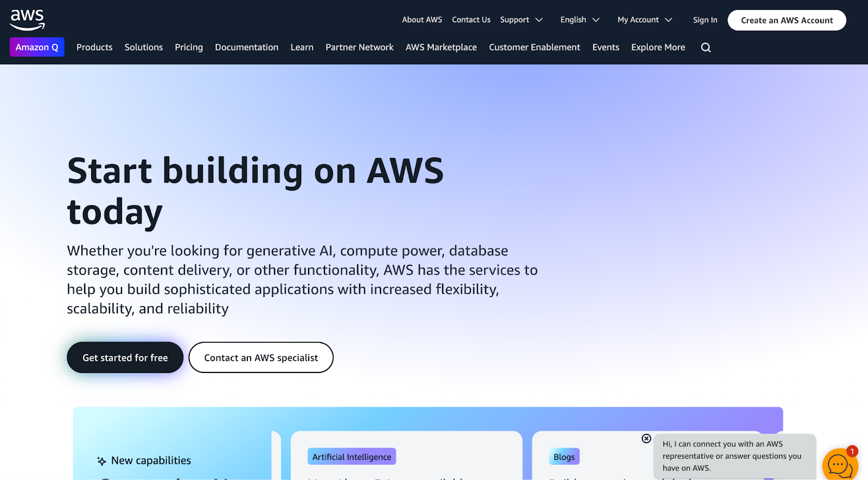
Task: Open the Solutions menu
Action: pyautogui.click(x=144, y=47)
